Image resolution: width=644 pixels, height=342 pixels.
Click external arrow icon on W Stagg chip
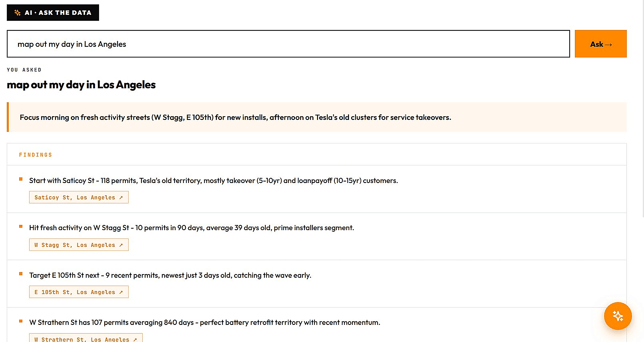click(121, 245)
